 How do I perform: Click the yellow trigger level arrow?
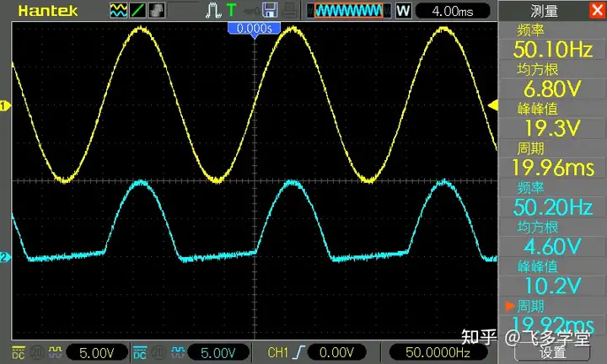pos(493,105)
